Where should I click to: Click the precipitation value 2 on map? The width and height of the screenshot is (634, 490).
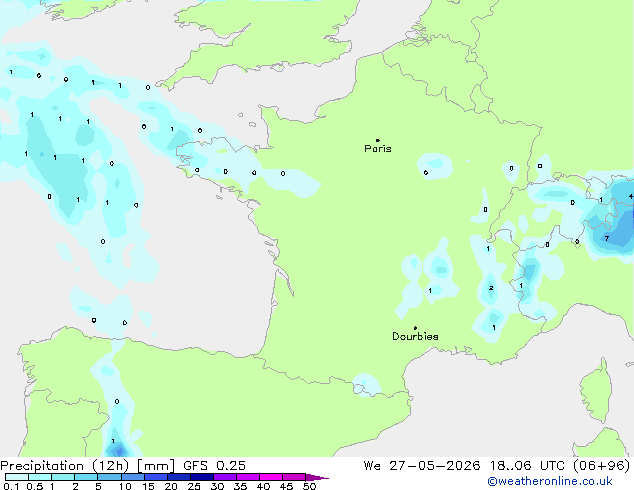(x=491, y=288)
